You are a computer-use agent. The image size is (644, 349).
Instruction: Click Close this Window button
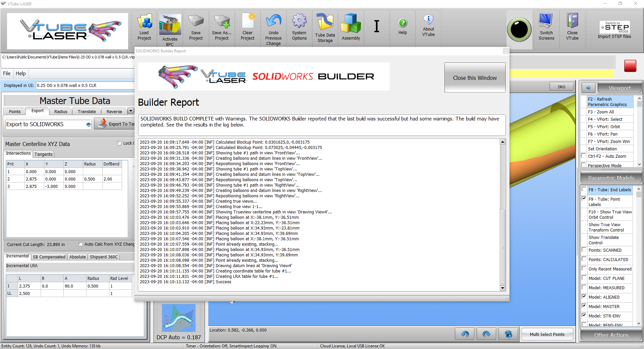click(x=475, y=78)
